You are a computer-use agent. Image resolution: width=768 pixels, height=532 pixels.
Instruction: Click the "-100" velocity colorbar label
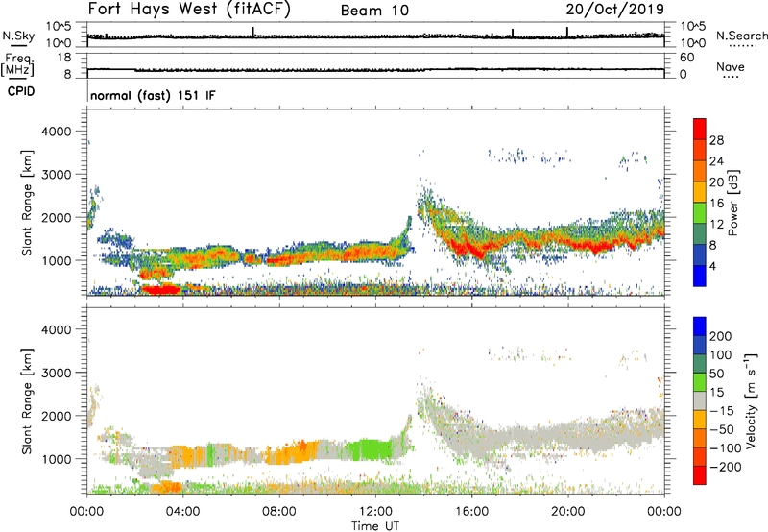pyautogui.click(x=725, y=447)
